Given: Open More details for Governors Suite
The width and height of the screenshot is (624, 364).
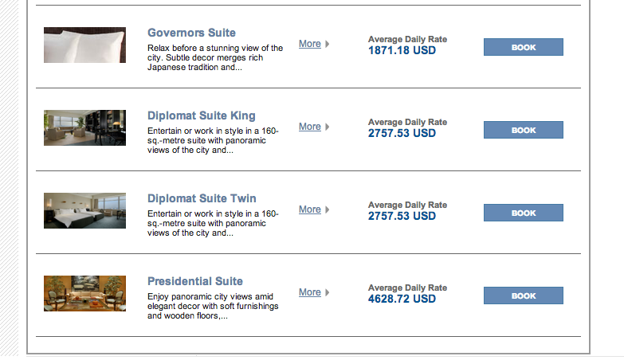Looking at the screenshot, I should pyautogui.click(x=310, y=44).
